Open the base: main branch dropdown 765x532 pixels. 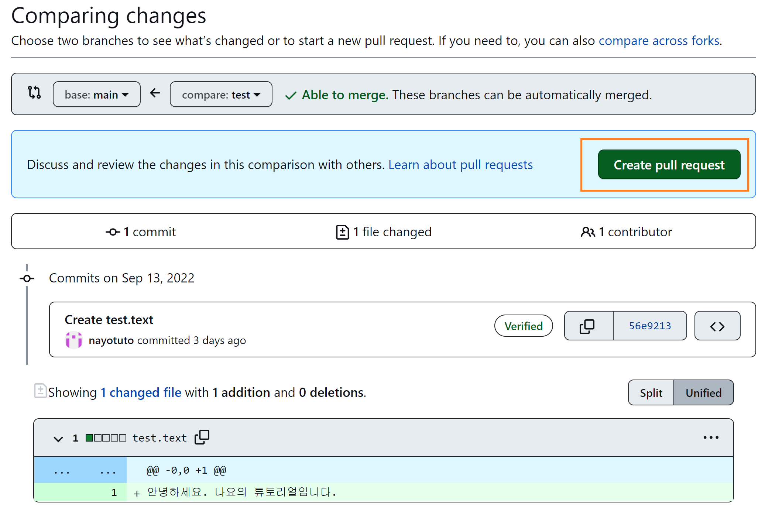pos(97,95)
